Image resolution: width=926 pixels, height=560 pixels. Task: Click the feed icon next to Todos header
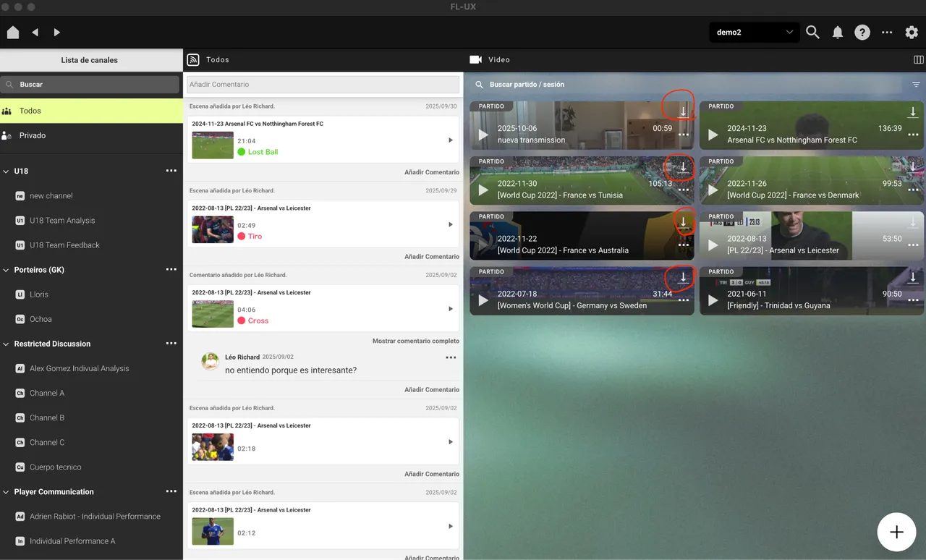click(x=193, y=60)
